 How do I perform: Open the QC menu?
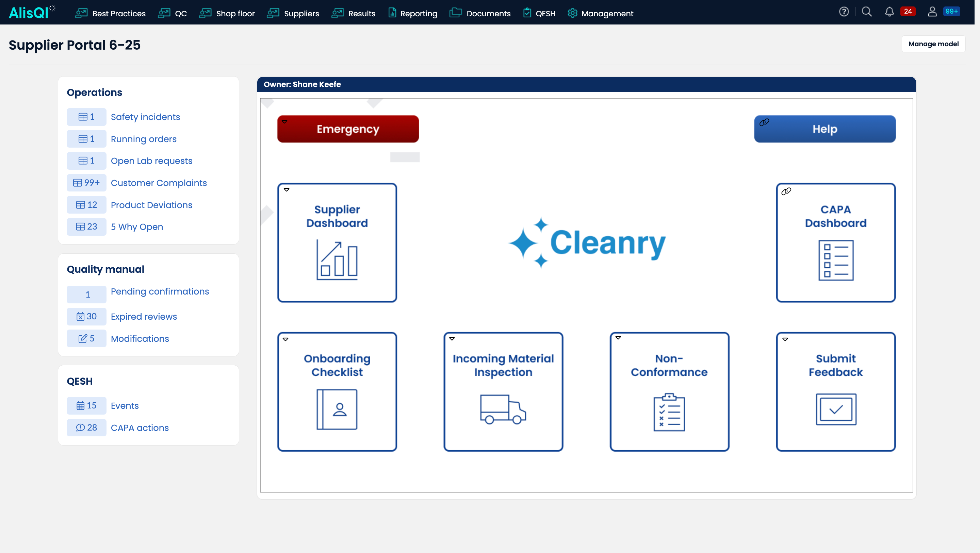(x=172, y=13)
